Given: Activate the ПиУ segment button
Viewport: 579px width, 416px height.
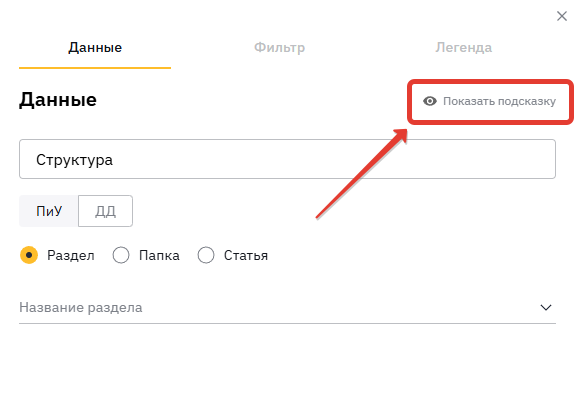Looking at the screenshot, I should pos(49,211).
